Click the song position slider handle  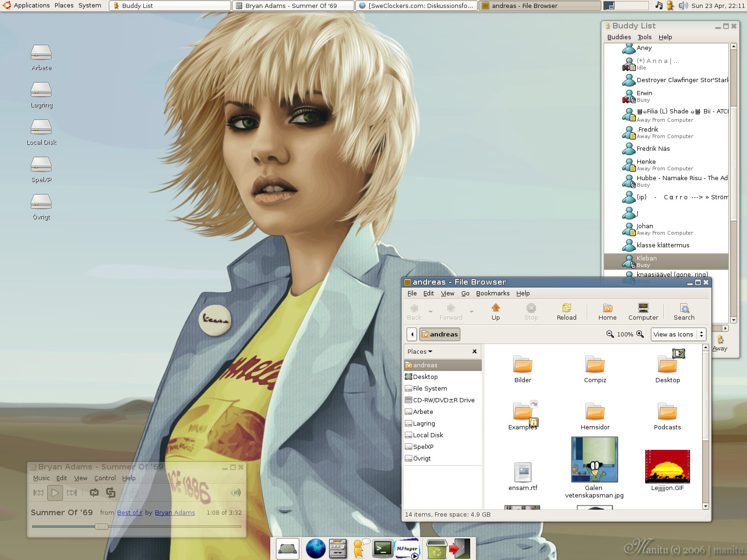pyautogui.click(x=101, y=526)
